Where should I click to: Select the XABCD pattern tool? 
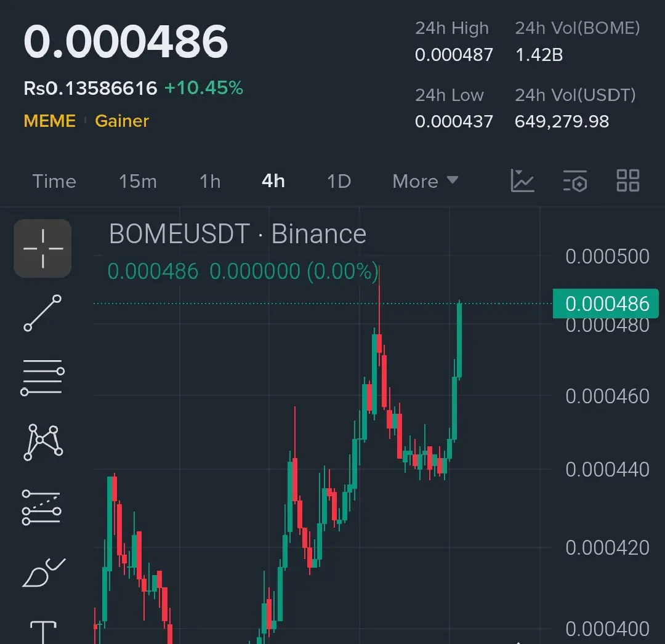43,443
